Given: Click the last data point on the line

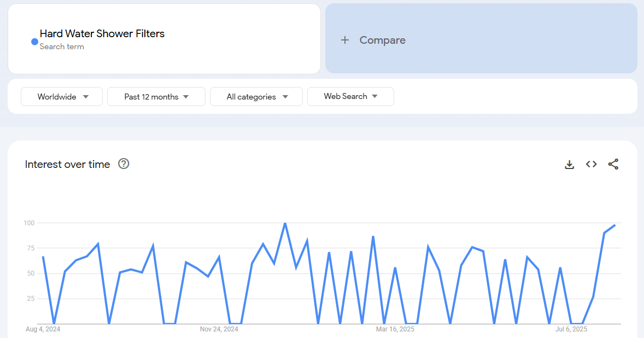Looking at the screenshot, I should pos(614,225).
